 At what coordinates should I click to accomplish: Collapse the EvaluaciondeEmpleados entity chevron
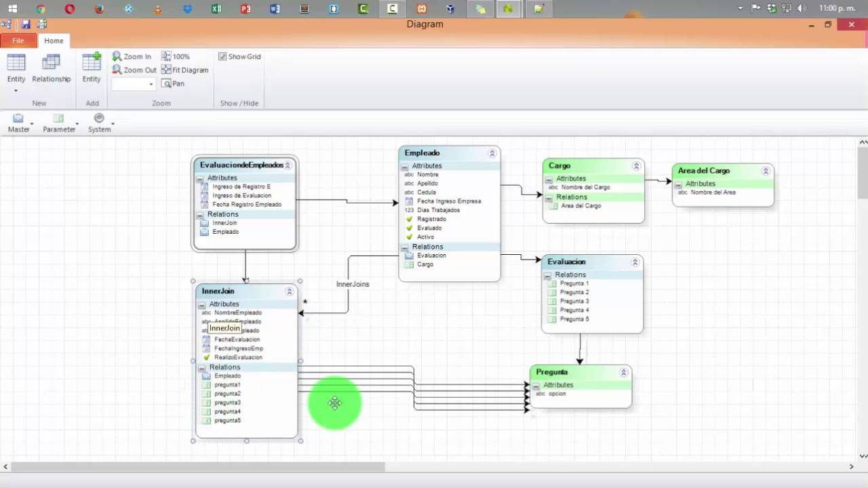(288, 165)
